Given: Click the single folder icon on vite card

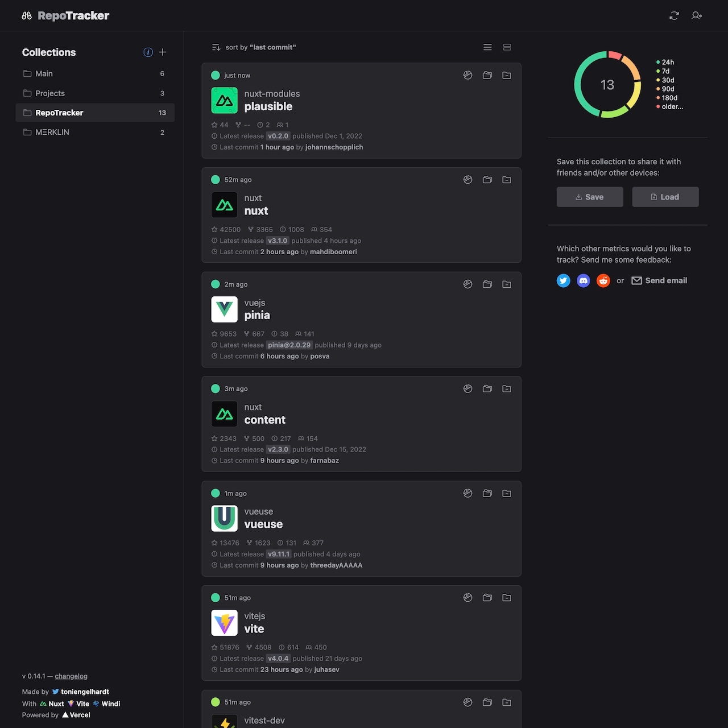Looking at the screenshot, I should (x=507, y=598).
